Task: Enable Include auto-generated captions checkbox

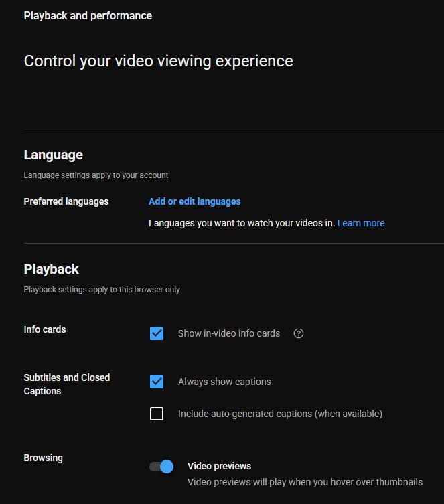Action: (157, 414)
